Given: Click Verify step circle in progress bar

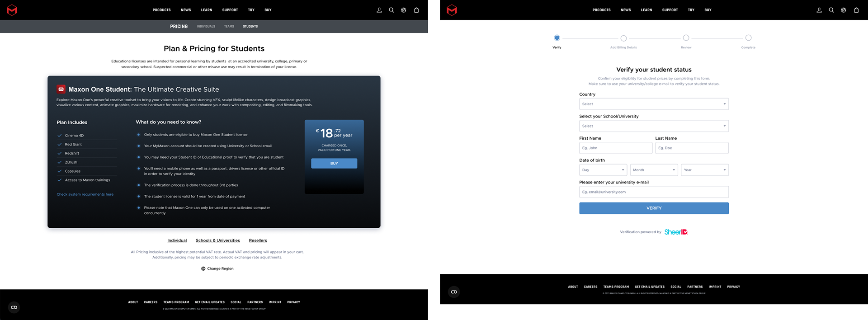Looking at the screenshot, I should pos(557,38).
